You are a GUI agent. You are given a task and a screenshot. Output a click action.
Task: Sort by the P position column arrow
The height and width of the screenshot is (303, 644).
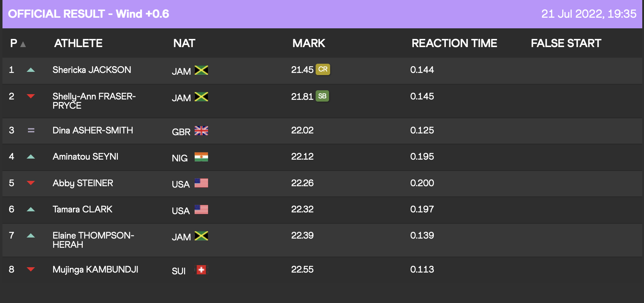pos(23,44)
